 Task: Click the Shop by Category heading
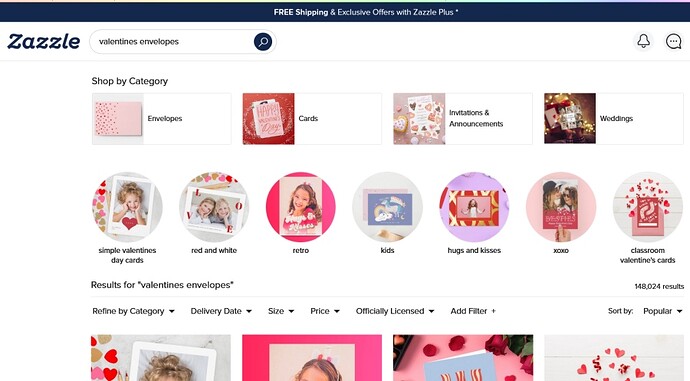[x=130, y=81]
